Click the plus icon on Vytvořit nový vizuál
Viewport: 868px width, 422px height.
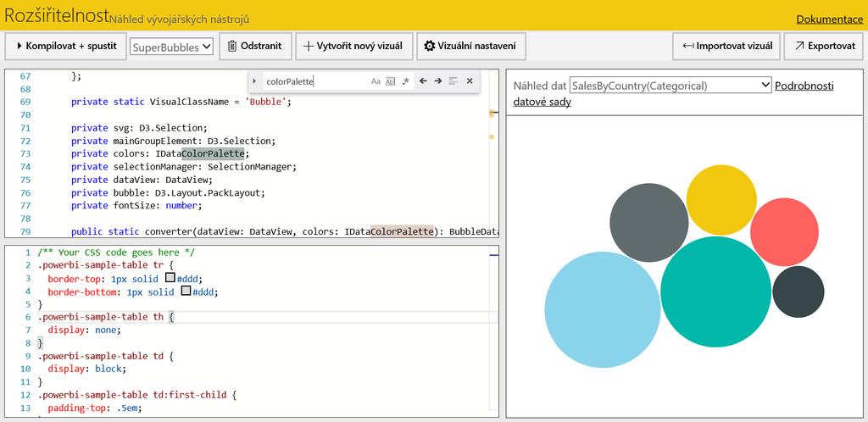point(309,46)
